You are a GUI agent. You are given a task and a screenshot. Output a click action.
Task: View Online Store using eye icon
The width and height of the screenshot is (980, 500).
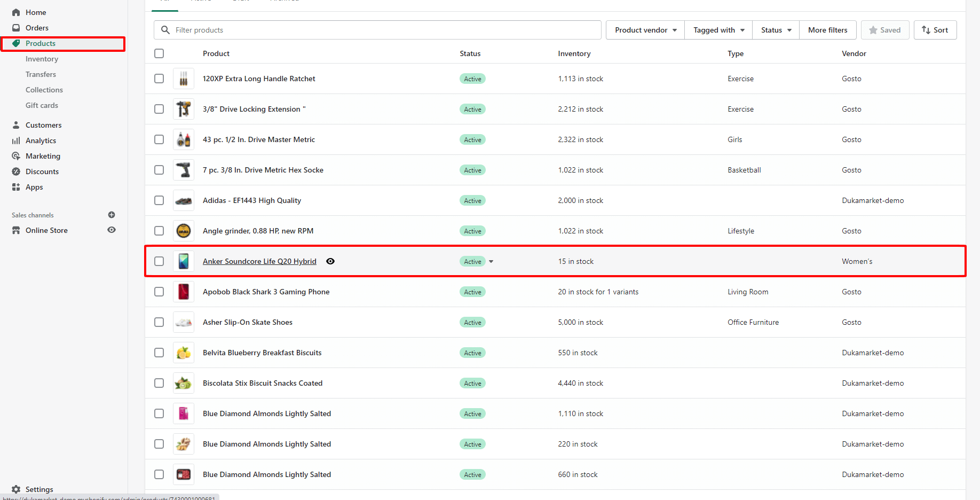[x=112, y=230]
